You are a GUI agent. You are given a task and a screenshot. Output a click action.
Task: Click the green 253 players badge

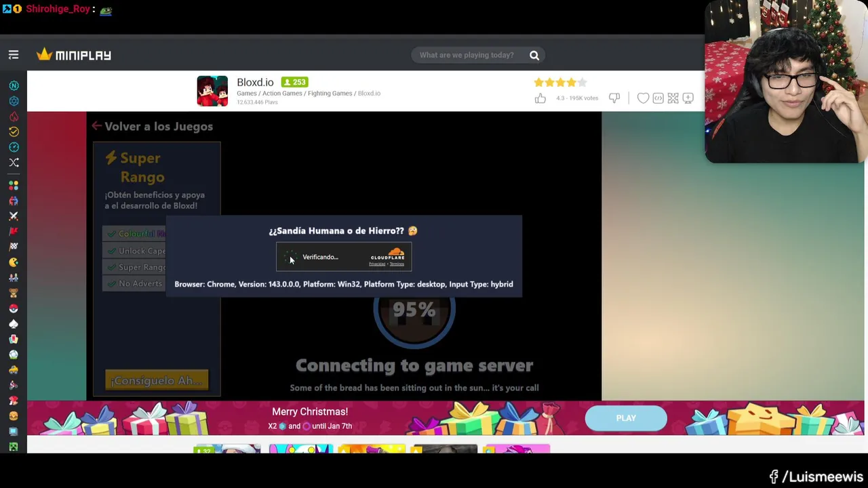click(x=294, y=82)
